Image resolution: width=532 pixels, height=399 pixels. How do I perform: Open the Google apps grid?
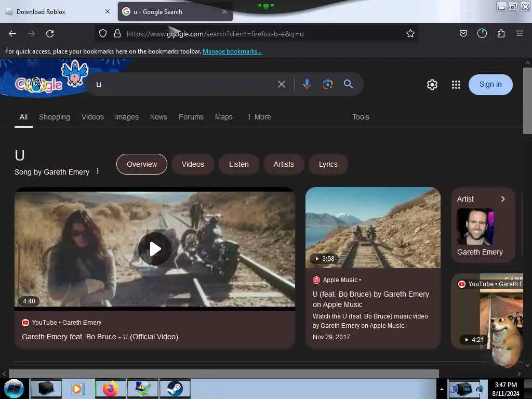coord(456,85)
